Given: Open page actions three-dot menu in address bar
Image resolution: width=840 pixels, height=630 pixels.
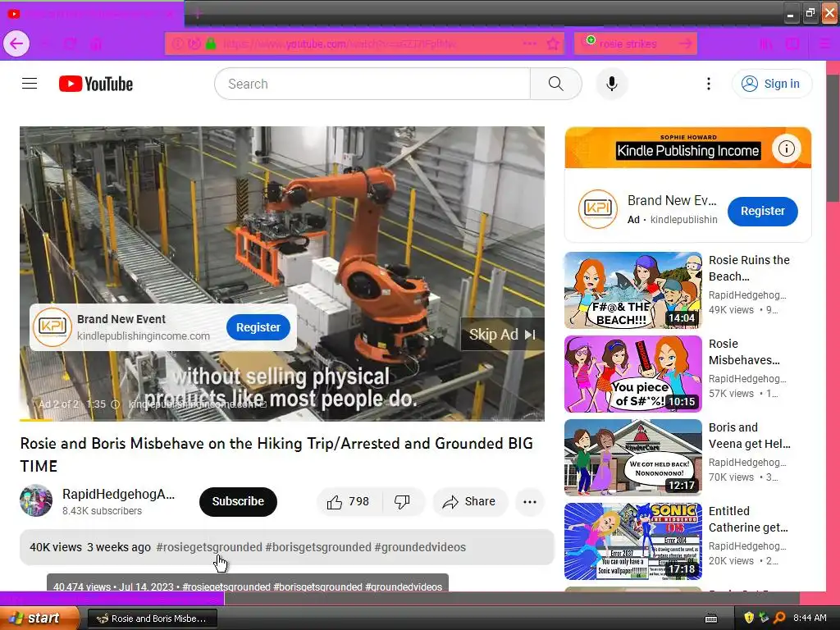Looking at the screenshot, I should pos(529,43).
